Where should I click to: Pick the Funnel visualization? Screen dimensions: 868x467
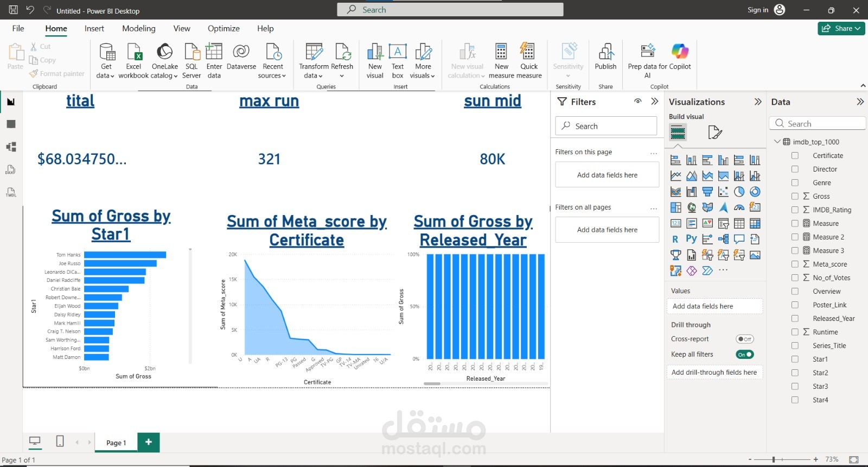[707, 192]
